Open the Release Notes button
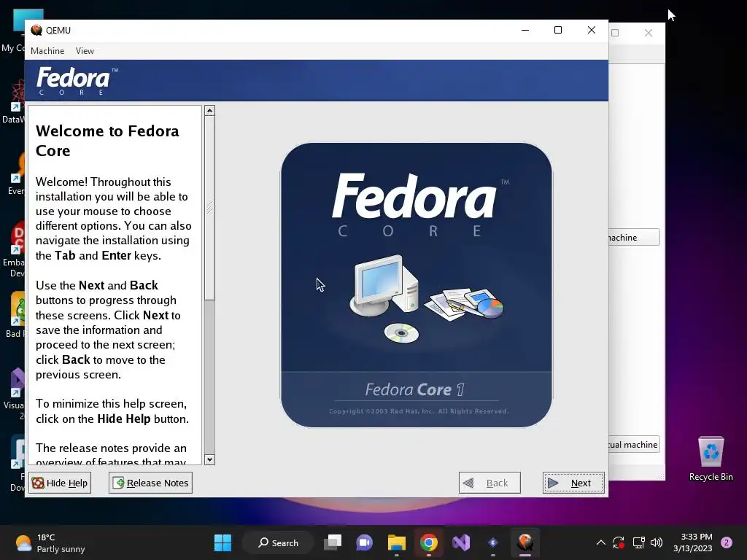The height and width of the screenshot is (560, 747). (150, 483)
